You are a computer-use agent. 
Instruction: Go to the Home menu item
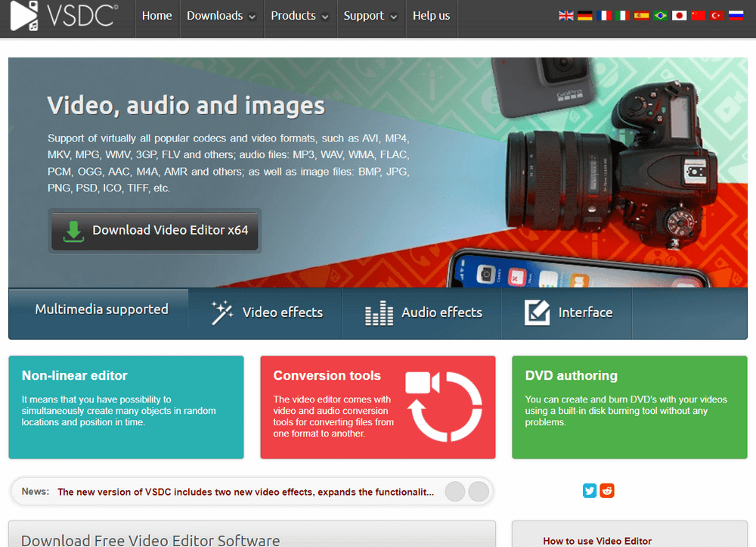pyautogui.click(x=156, y=16)
